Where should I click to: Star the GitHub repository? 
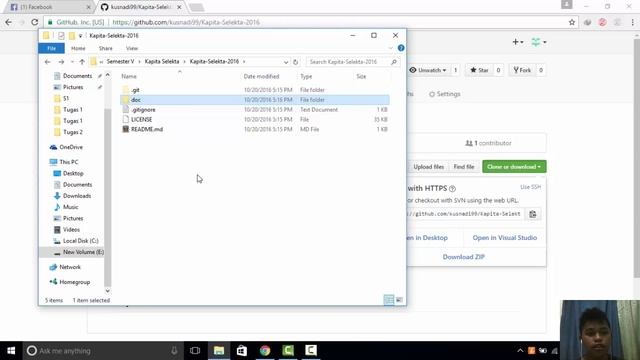point(480,70)
